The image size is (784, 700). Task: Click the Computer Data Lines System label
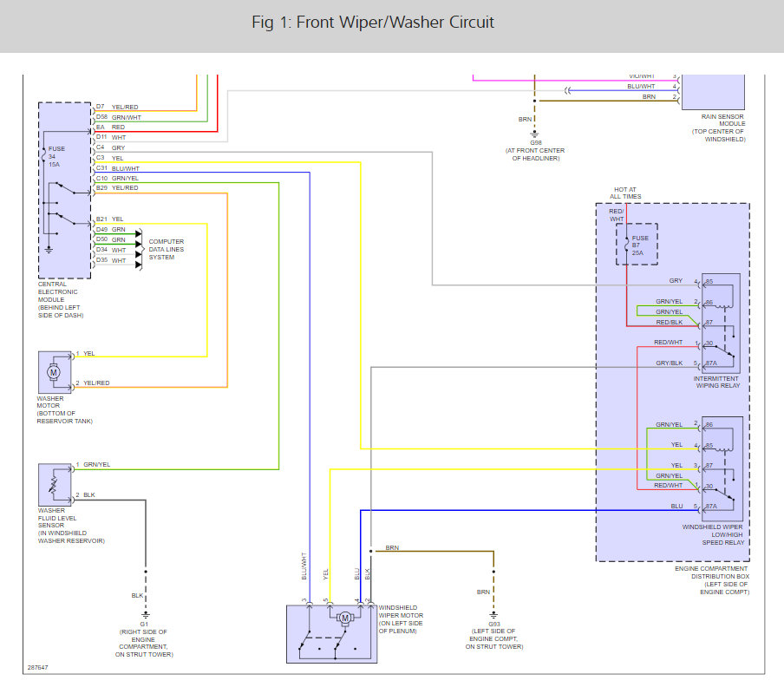point(166,249)
